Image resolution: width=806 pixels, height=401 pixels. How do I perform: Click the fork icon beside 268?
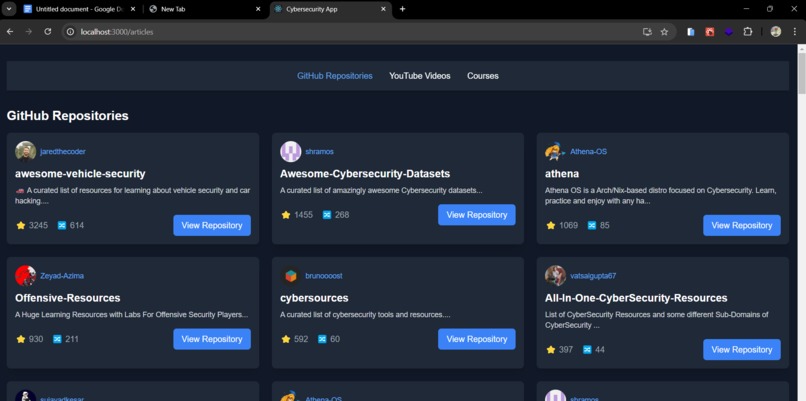(326, 215)
